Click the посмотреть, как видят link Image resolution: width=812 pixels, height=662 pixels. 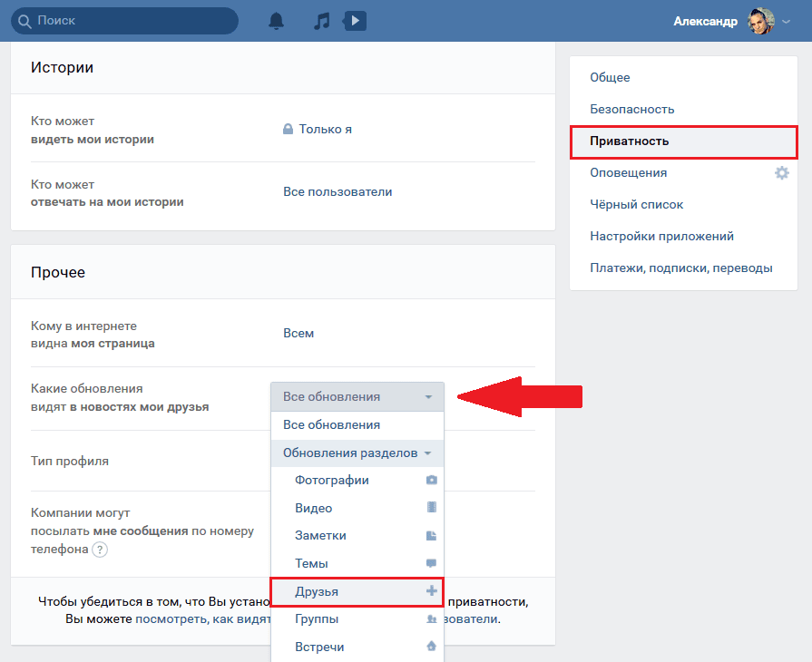[x=202, y=619]
